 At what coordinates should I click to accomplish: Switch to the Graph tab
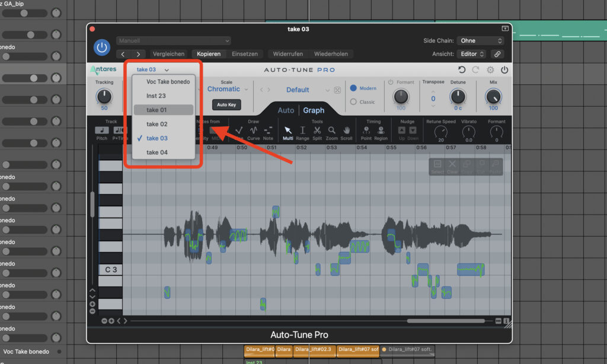[314, 110]
